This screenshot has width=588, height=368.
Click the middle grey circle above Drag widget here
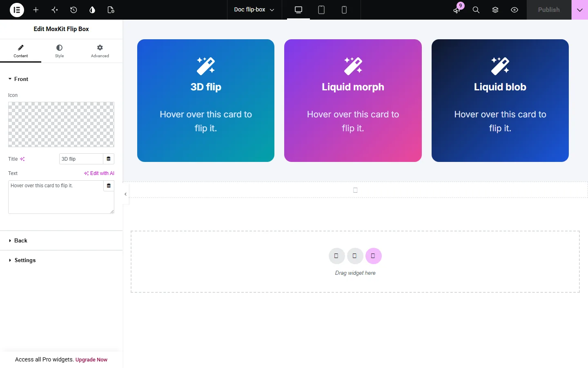click(355, 256)
